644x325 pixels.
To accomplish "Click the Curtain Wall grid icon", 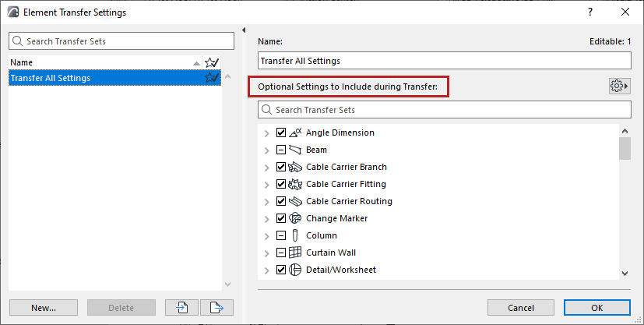I will [x=294, y=253].
